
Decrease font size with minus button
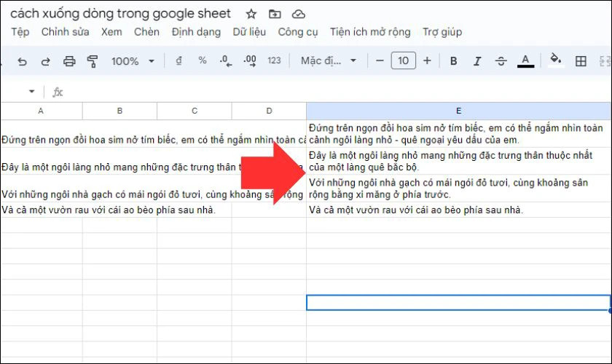click(x=380, y=61)
